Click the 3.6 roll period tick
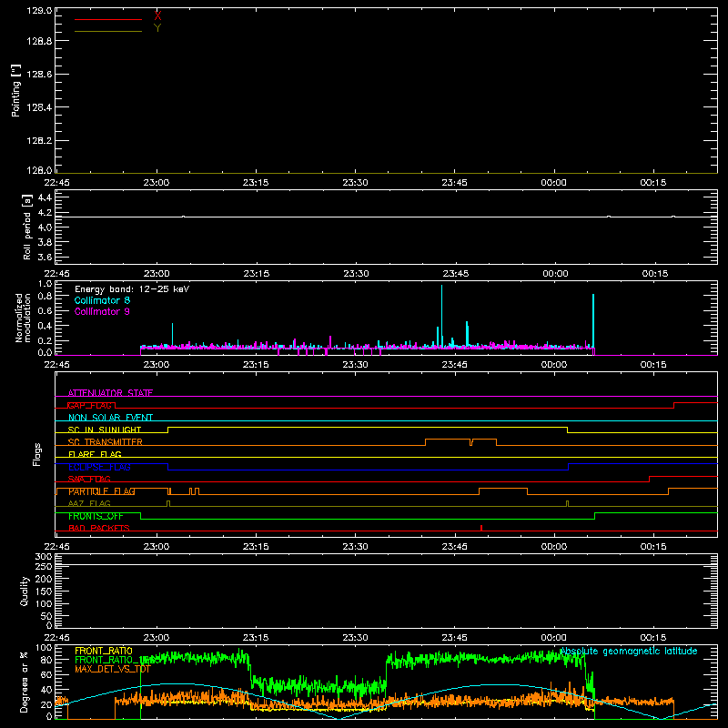Viewport: 728px width, 728px height. point(45,257)
